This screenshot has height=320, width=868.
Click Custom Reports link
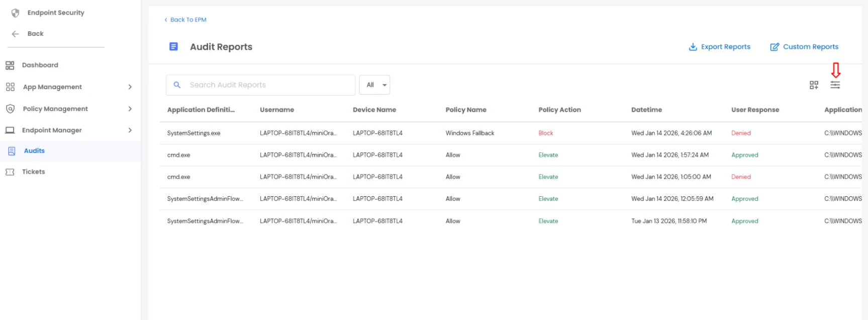coord(811,47)
